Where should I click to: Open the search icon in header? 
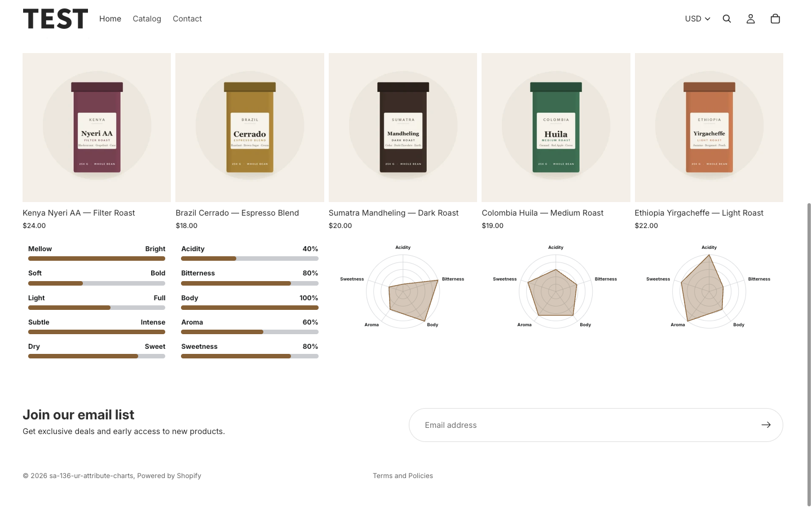click(x=727, y=19)
